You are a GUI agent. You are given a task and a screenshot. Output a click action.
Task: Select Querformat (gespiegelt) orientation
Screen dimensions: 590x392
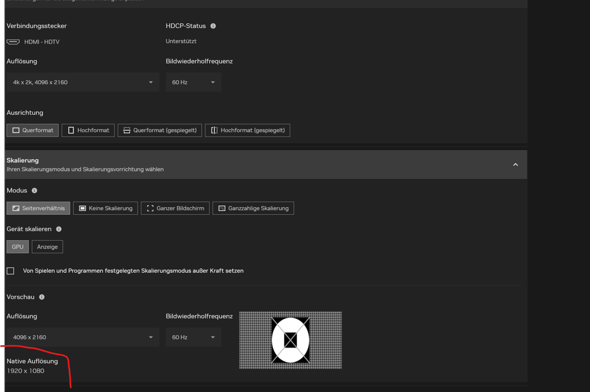160,130
